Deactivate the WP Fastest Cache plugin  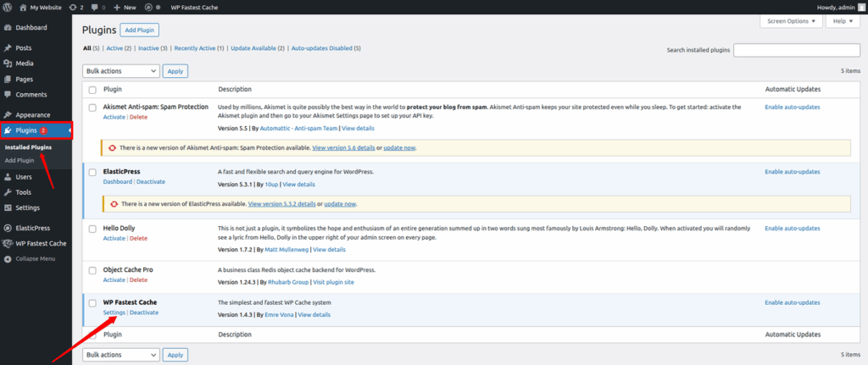(x=144, y=313)
